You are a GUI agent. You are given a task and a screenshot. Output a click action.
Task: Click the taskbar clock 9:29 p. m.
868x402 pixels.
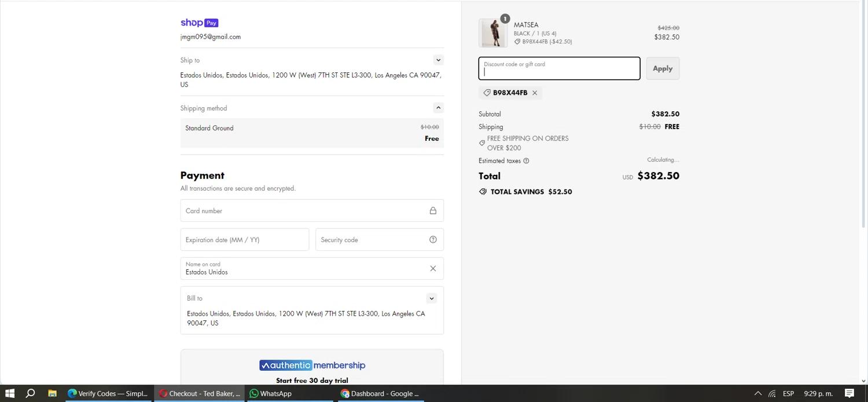pyautogui.click(x=818, y=393)
